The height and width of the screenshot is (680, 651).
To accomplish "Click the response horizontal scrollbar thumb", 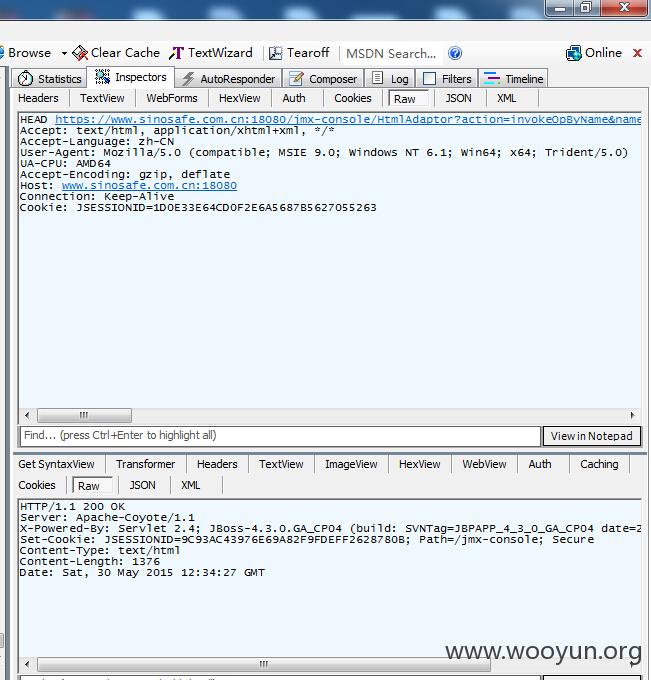I will 264,664.
